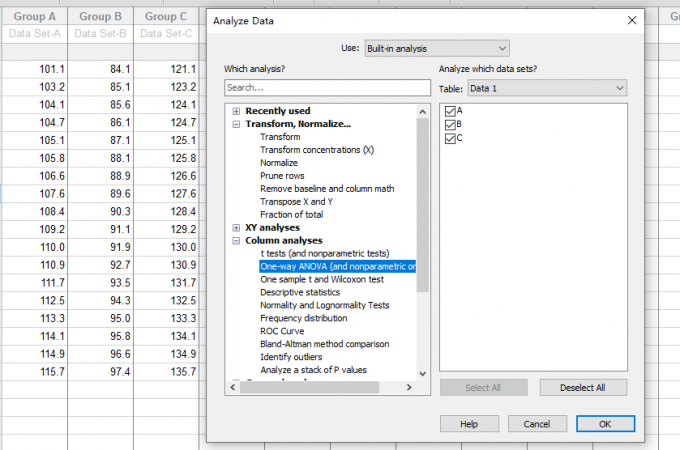Click horizontal scroll right arrow in analysis list
680x450 pixels.
409,387
